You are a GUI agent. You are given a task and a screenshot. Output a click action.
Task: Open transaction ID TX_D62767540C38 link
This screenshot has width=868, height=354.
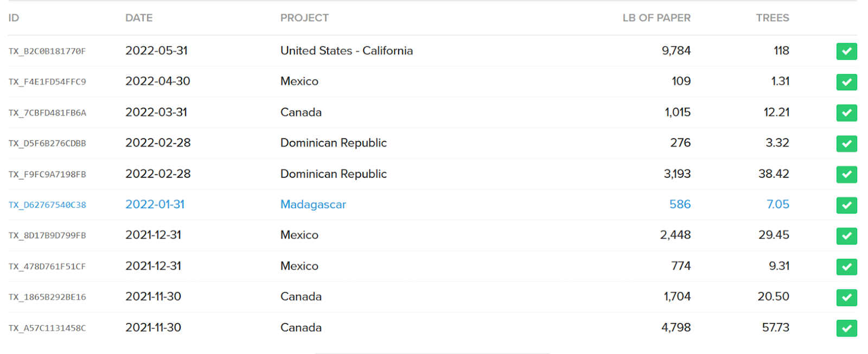(47, 205)
